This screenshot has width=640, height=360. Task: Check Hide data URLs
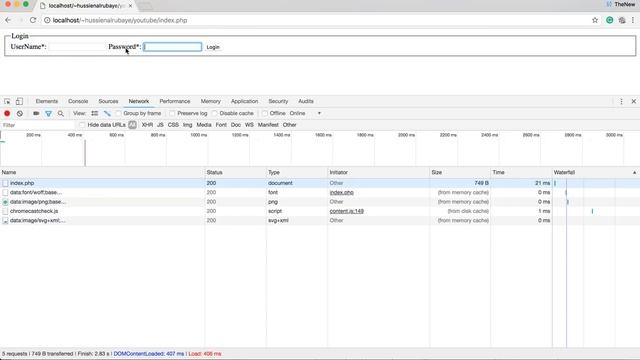(x=82, y=125)
